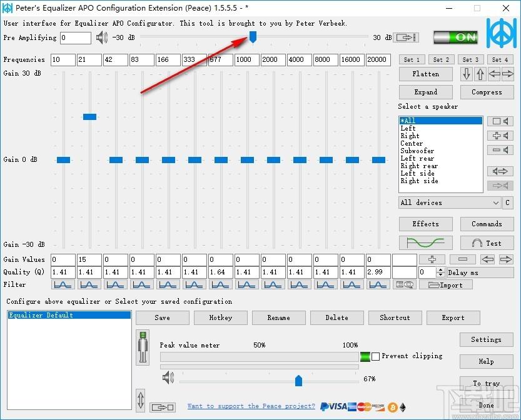Select Set 1 preset
Screen dimensions: 521x420
(412, 59)
